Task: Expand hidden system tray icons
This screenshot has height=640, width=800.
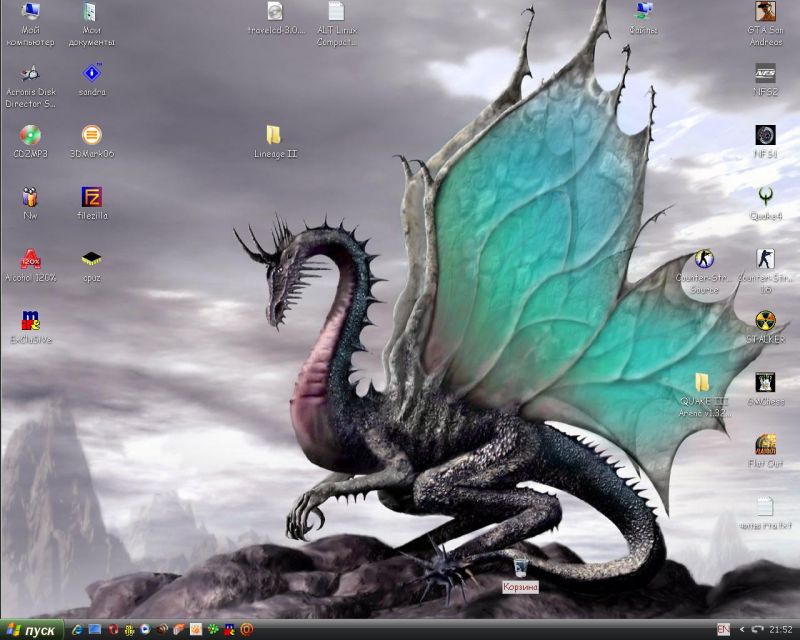Action: pyautogui.click(x=742, y=630)
